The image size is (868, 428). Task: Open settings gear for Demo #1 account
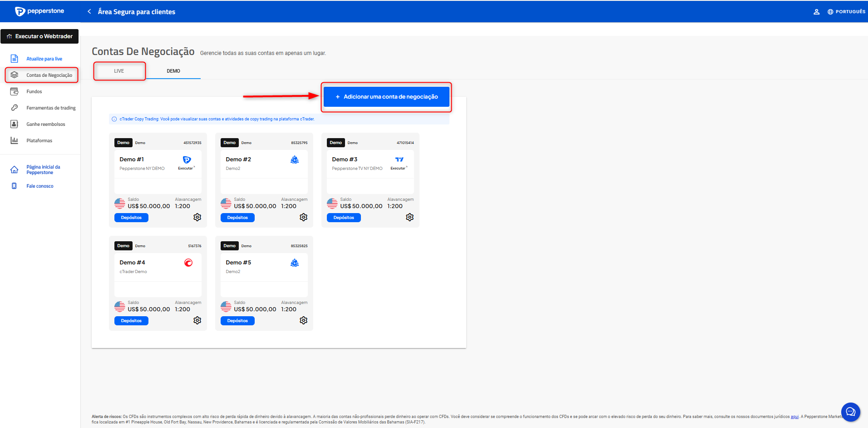[x=197, y=217]
